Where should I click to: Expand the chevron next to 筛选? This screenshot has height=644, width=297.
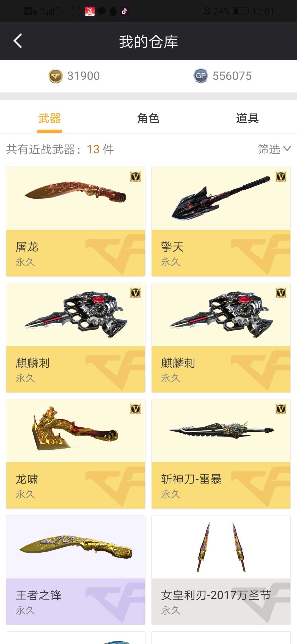(x=287, y=149)
